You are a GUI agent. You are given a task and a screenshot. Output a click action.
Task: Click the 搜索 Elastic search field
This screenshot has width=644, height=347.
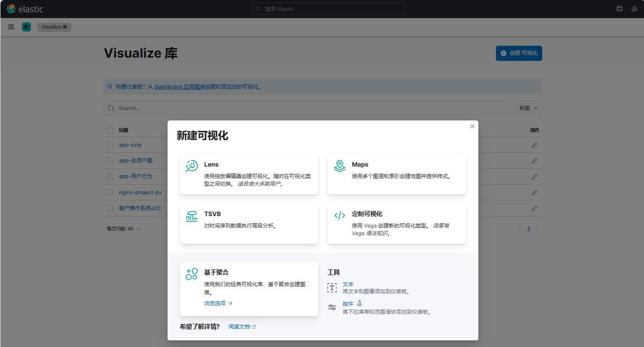click(328, 9)
